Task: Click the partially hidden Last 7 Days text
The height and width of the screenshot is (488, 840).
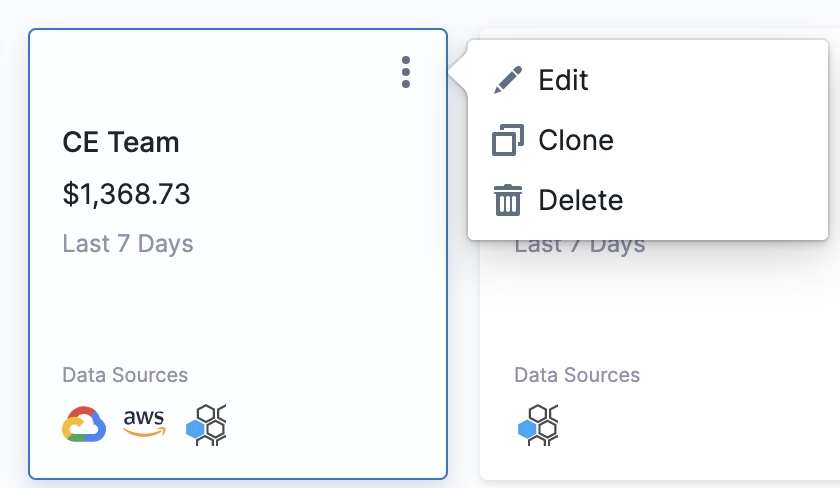Action: click(580, 246)
